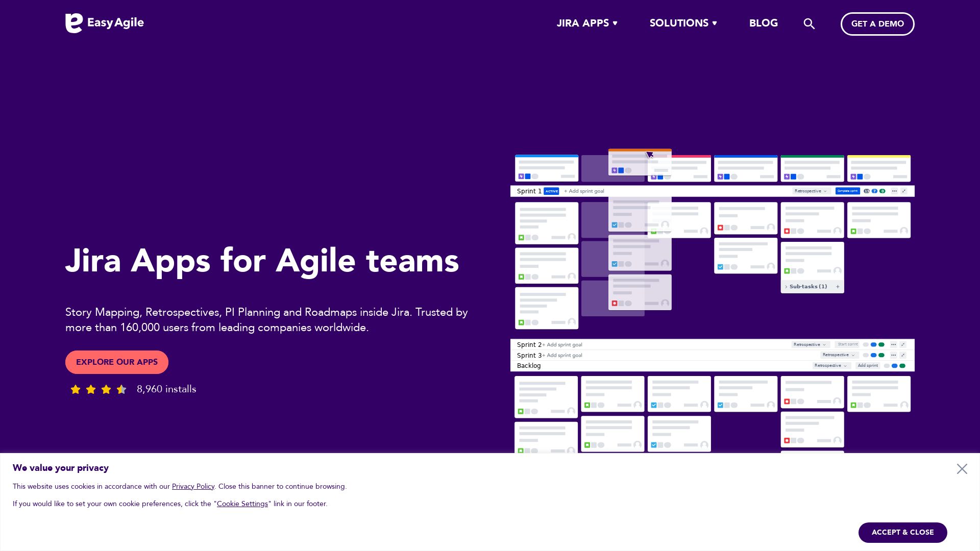Expand the JIRA APPS dropdown menu

pos(587,23)
